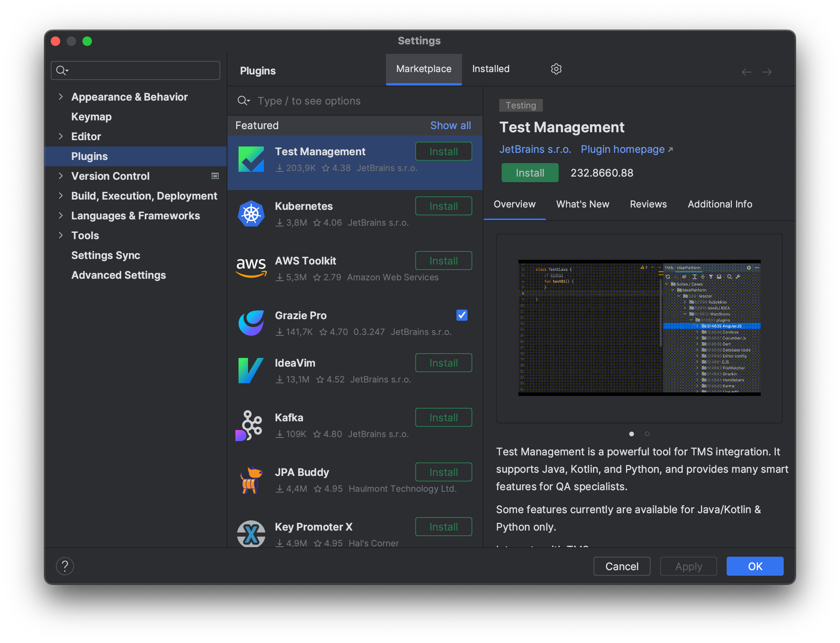
Task: Click Show all featured plugins link
Action: [x=451, y=126]
